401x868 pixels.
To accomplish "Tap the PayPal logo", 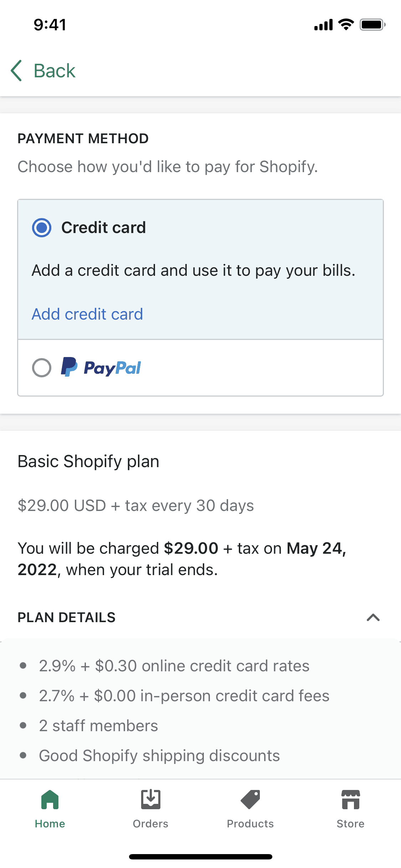I will [x=101, y=367].
